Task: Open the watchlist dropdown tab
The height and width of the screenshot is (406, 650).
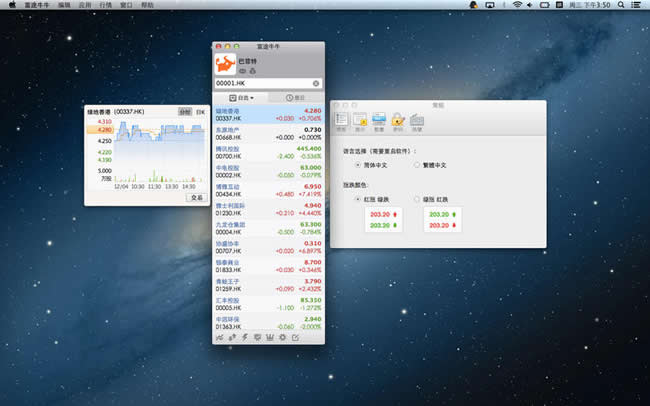Action: [x=241, y=98]
